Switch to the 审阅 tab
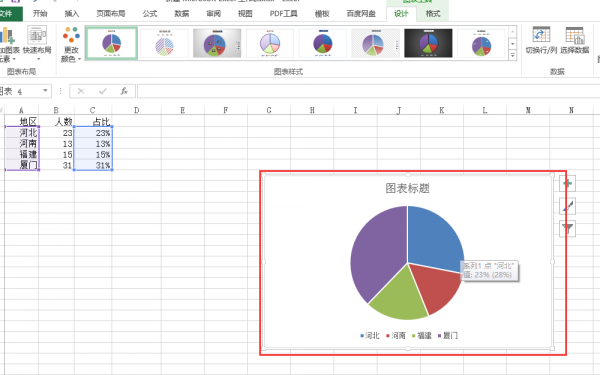The height and width of the screenshot is (375, 600). pos(213,14)
